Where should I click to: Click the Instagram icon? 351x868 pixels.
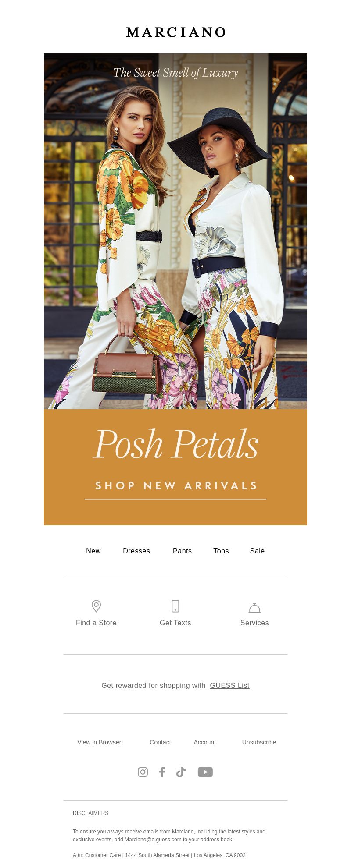(x=143, y=772)
